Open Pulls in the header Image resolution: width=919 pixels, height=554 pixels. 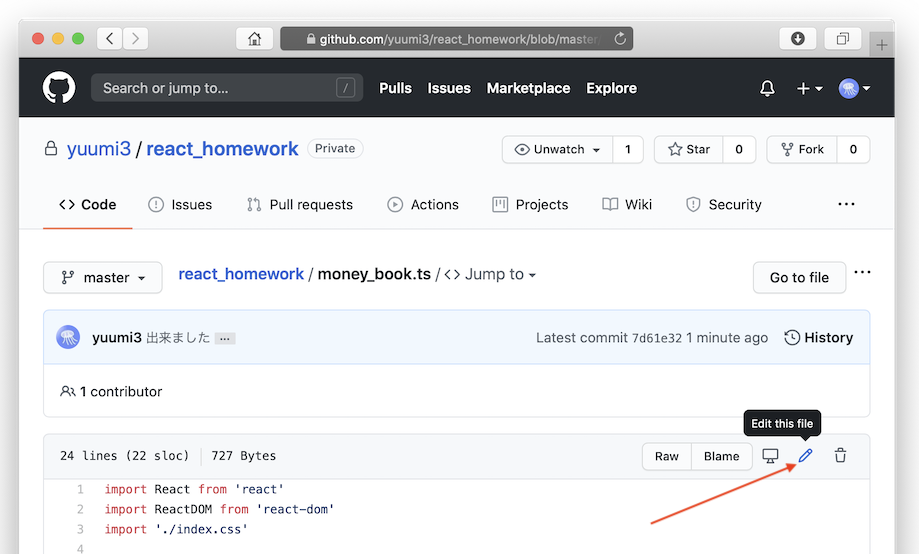[x=396, y=88]
